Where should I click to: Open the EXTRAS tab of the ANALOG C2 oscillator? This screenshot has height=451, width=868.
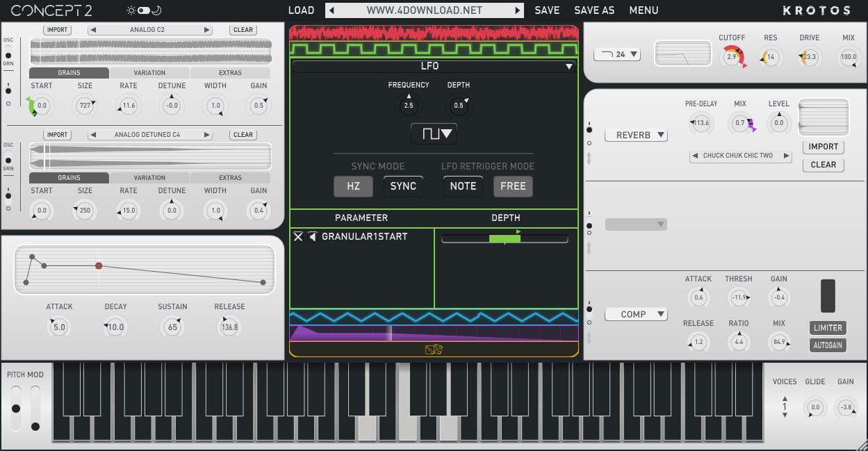click(x=230, y=73)
